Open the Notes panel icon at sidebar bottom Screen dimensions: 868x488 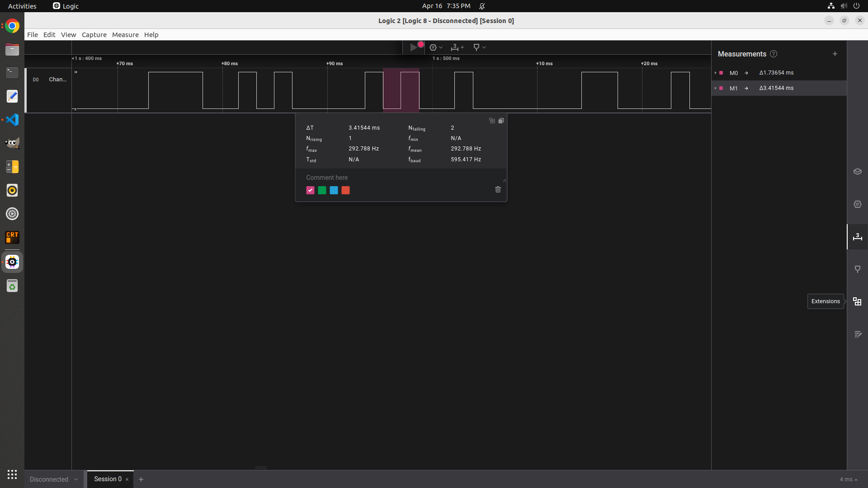coord(857,334)
